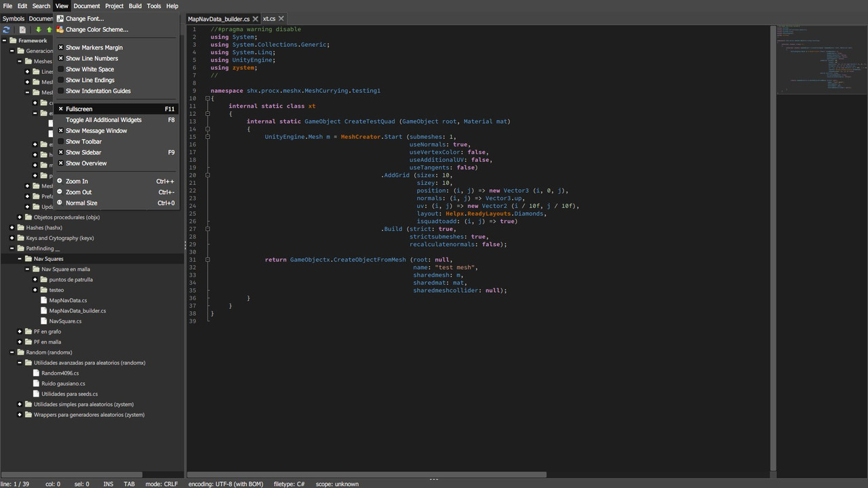The width and height of the screenshot is (868, 488).
Task: Click the green down arrow sidebar icon
Action: [39, 30]
